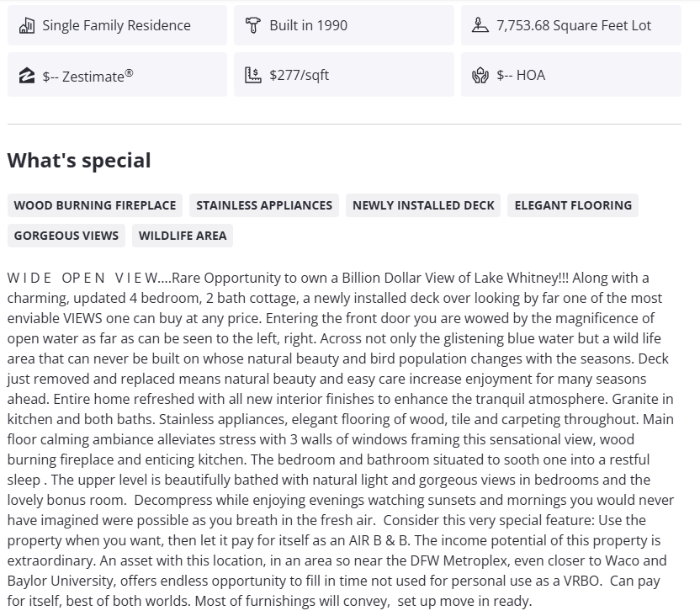
Task: Click the building icon beside Single Family Residence
Action: coord(26,25)
